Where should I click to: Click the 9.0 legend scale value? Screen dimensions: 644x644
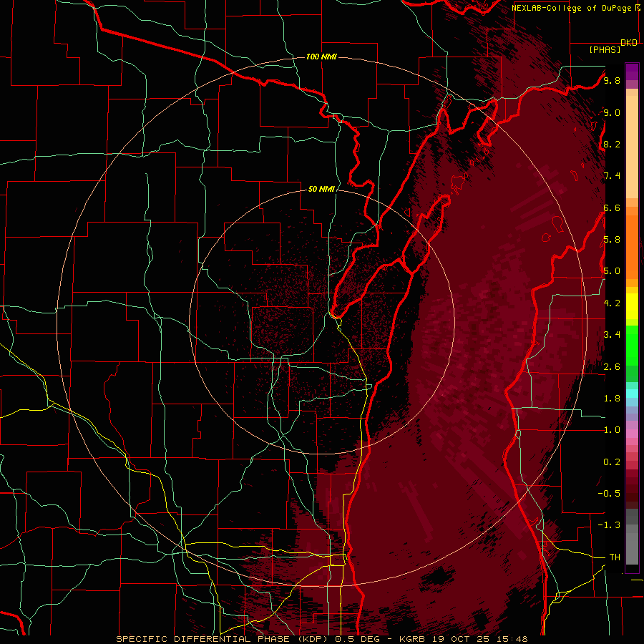point(612,112)
